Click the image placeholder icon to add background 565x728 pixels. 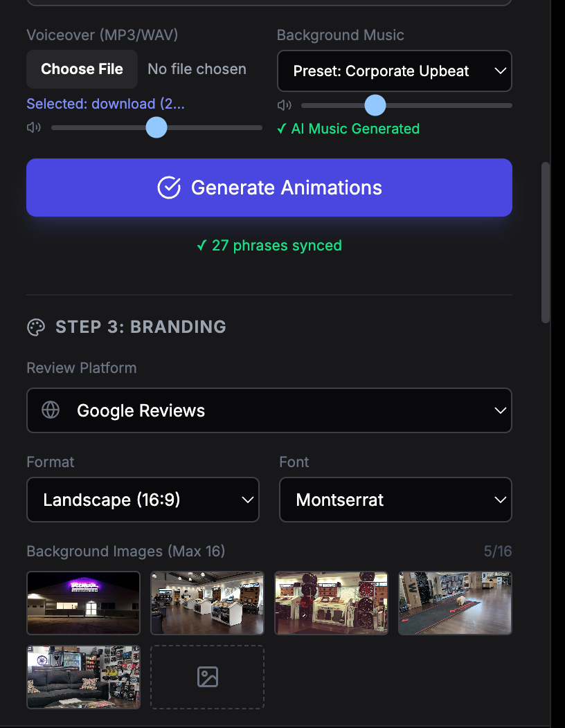[207, 677]
